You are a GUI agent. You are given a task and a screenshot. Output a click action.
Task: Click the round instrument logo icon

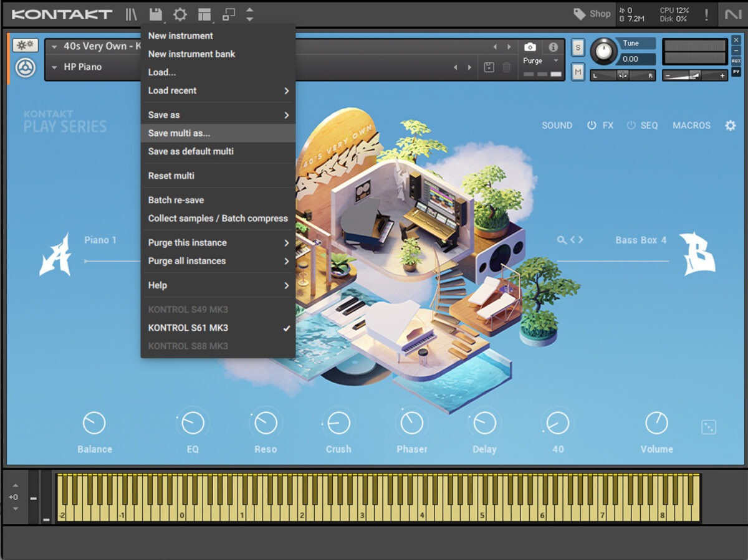click(x=26, y=67)
